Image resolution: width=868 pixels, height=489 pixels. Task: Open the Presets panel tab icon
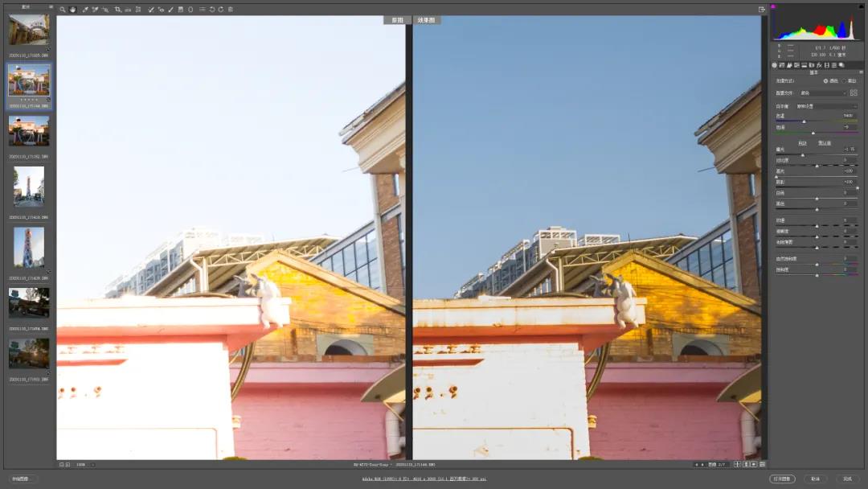[834, 65]
